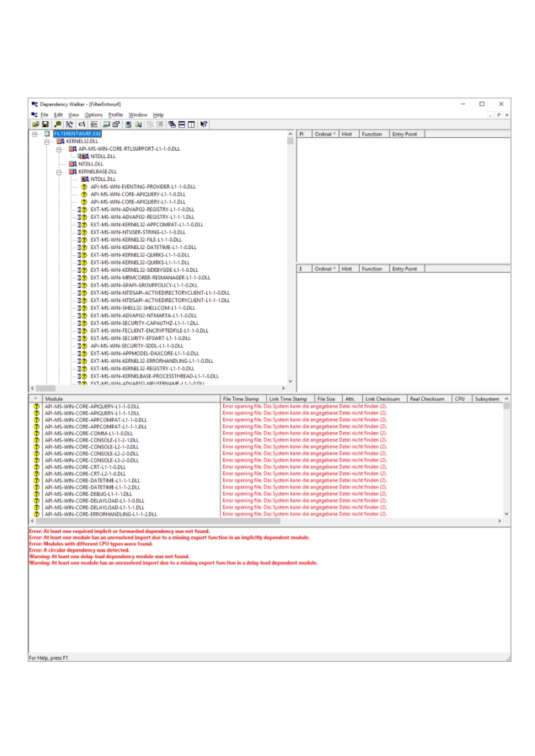Click the Subsystem column header
The height and width of the screenshot is (756, 535).
(x=487, y=399)
